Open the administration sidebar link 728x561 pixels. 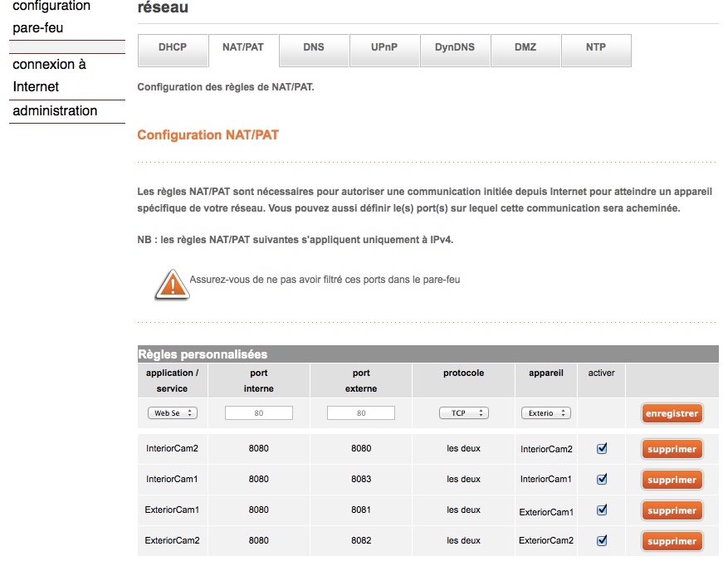coord(55,111)
